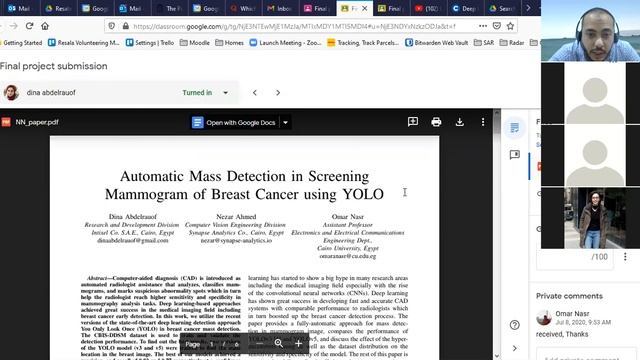The height and width of the screenshot is (360, 640).
Task: Open the page actions three-dot menu in address bar
Action: 483,26
